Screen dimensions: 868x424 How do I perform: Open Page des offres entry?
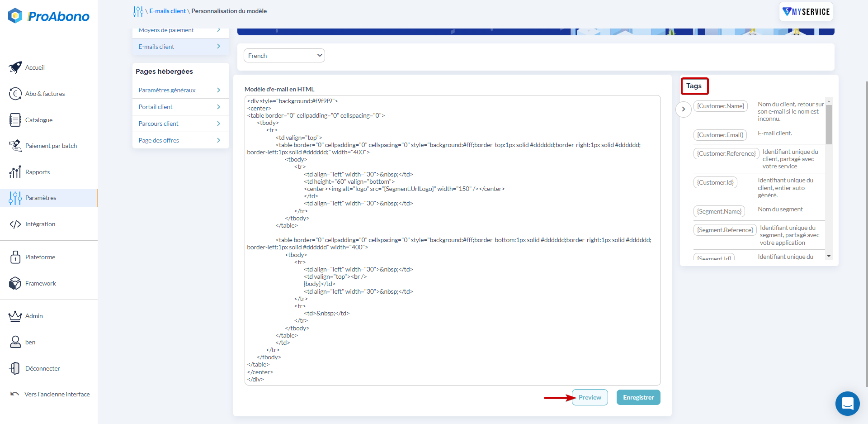[x=159, y=140]
